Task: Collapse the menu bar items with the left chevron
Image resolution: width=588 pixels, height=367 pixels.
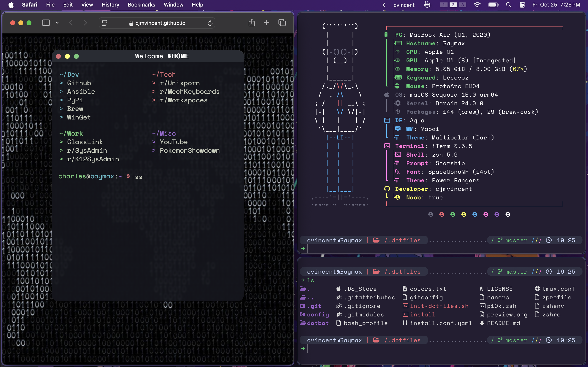Action: tap(384, 5)
